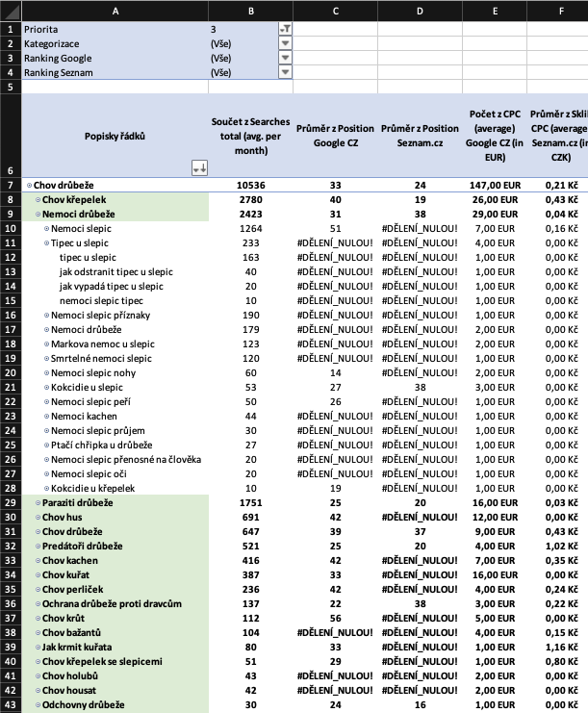Select row 29 header
Viewport: 588px width, 713px height.
pos(11,503)
